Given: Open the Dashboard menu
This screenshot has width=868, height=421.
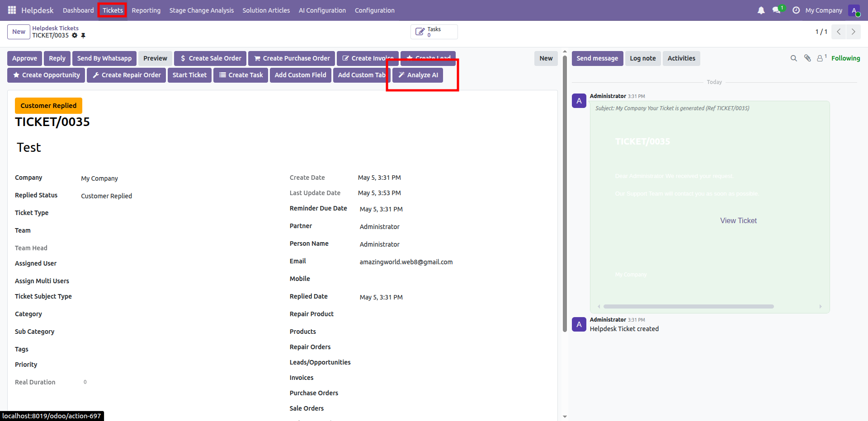Looking at the screenshot, I should (78, 10).
